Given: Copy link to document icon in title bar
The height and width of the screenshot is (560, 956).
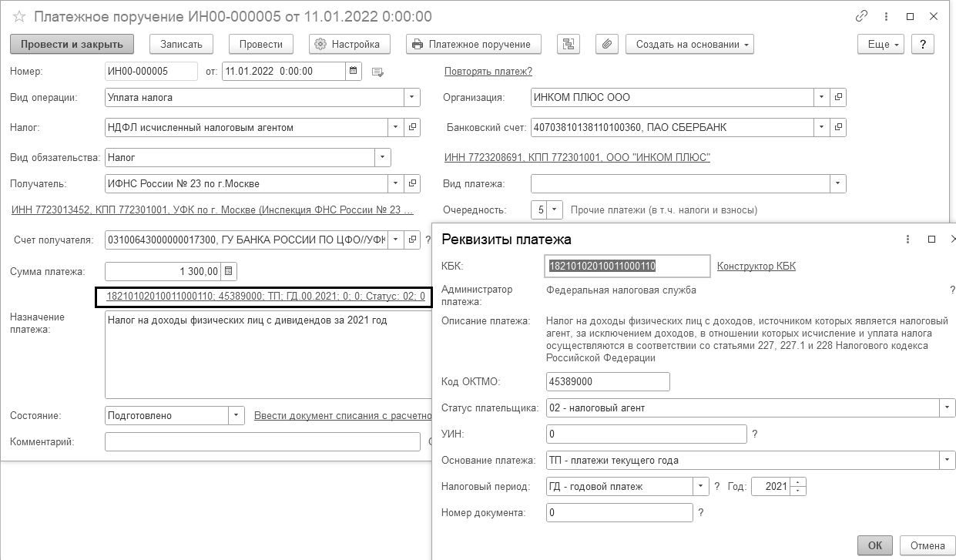Looking at the screenshot, I should [x=861, y=16].
